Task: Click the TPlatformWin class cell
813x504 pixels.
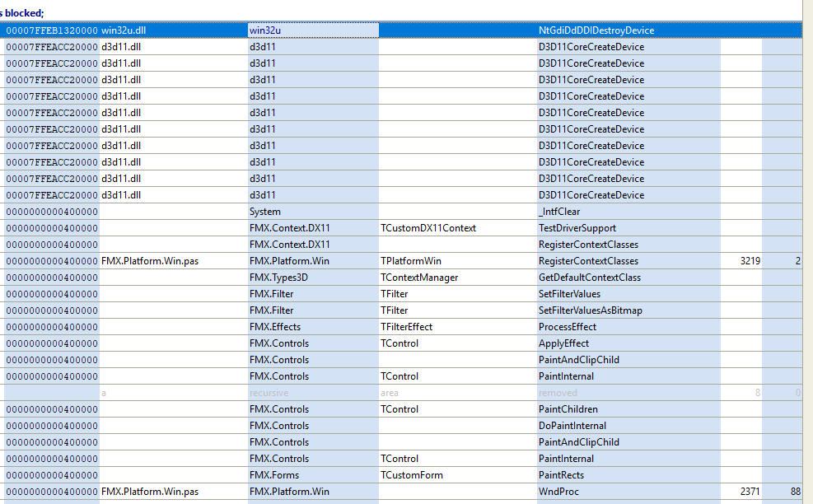Action: (x=458, y=261)
